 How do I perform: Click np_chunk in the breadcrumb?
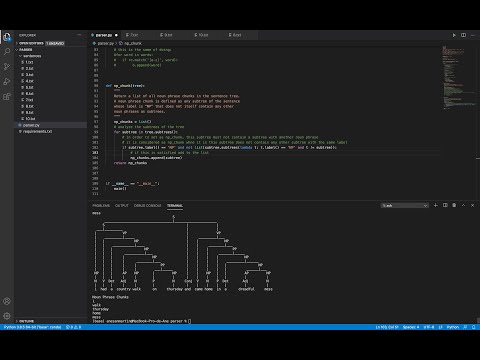tap(133, 43)
